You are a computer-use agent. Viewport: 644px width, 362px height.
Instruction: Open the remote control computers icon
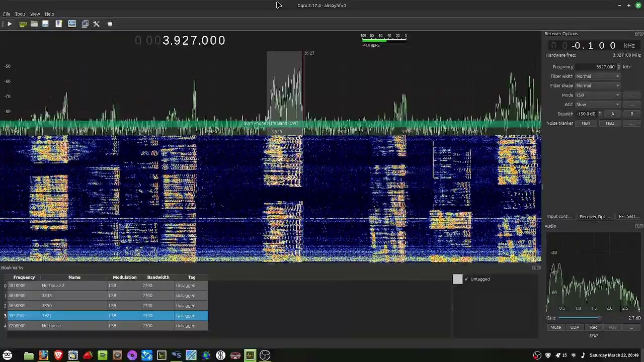click(x=85, y=24)
